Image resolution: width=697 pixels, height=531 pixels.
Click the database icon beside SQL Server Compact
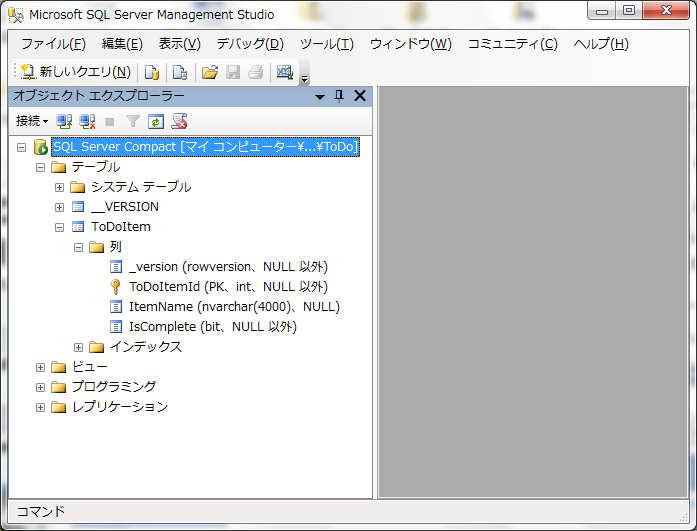[x=40, y=147]
